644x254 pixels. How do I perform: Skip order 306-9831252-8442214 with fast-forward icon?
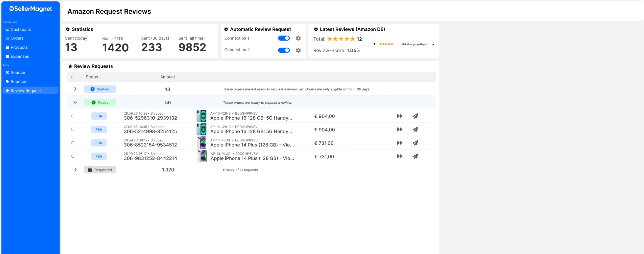click(400, 156)
